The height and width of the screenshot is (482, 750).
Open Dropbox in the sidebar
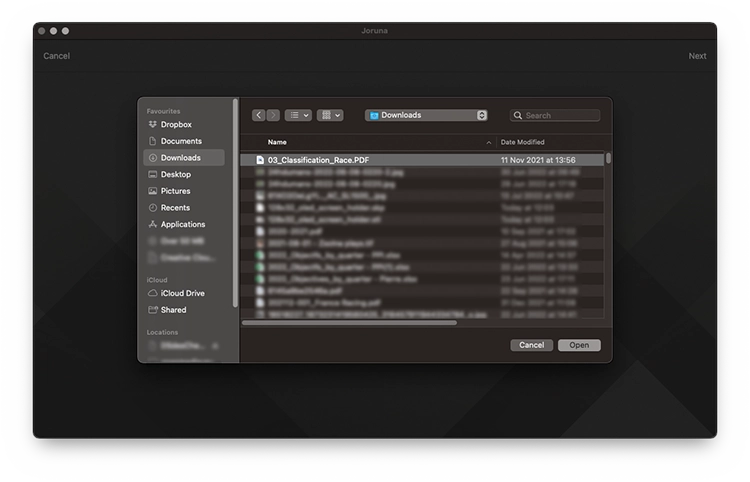(176, 125)
